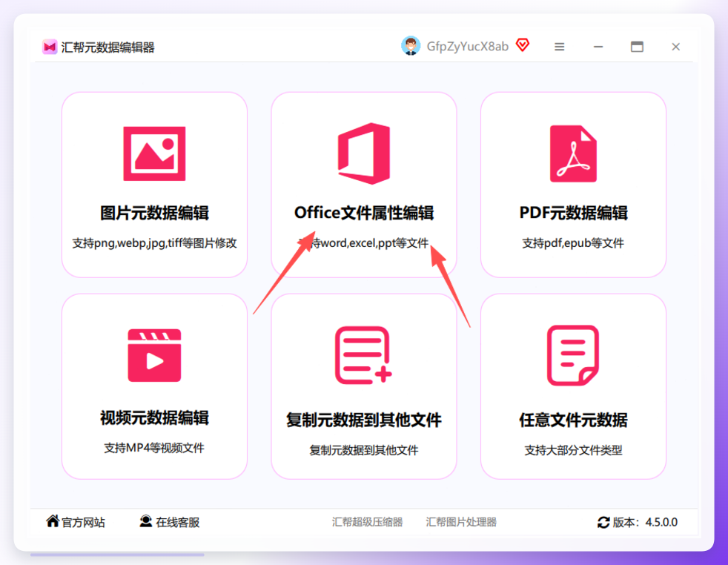This screenshot has height=565, width=728.
Task: Click 支持MP4等视频文件 description
Action: (154, 448)
